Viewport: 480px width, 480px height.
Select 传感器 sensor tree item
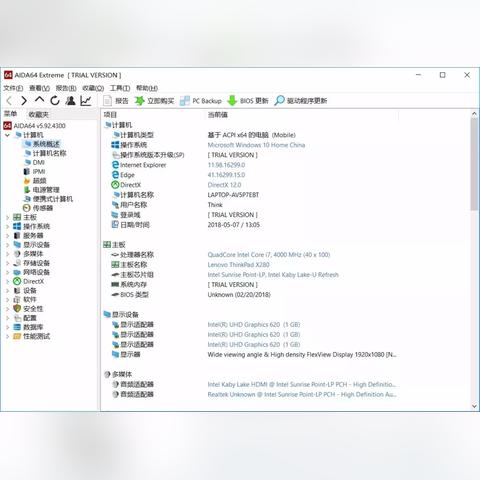click(x=43, y=208)
